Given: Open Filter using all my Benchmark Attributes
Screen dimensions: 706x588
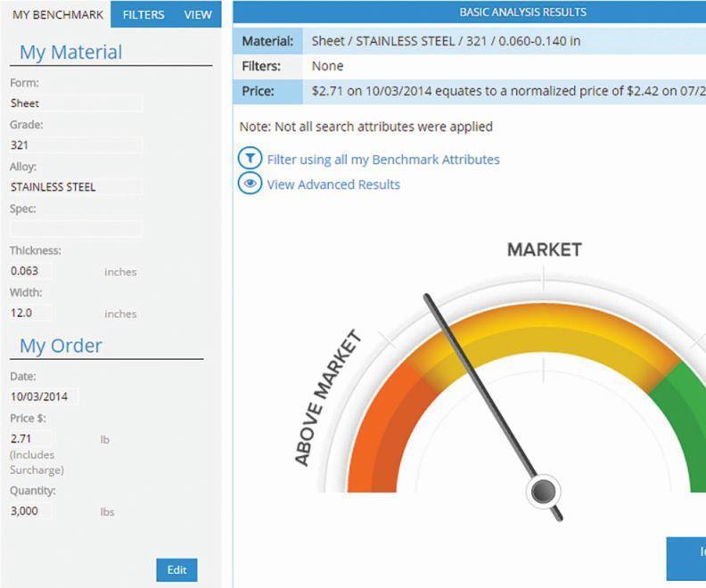Looking at the screenshot, I should point(383,159).
